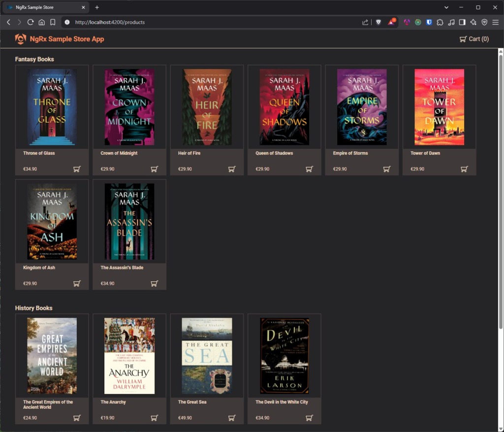Go back using browser back arrow

tap(9, 22)
